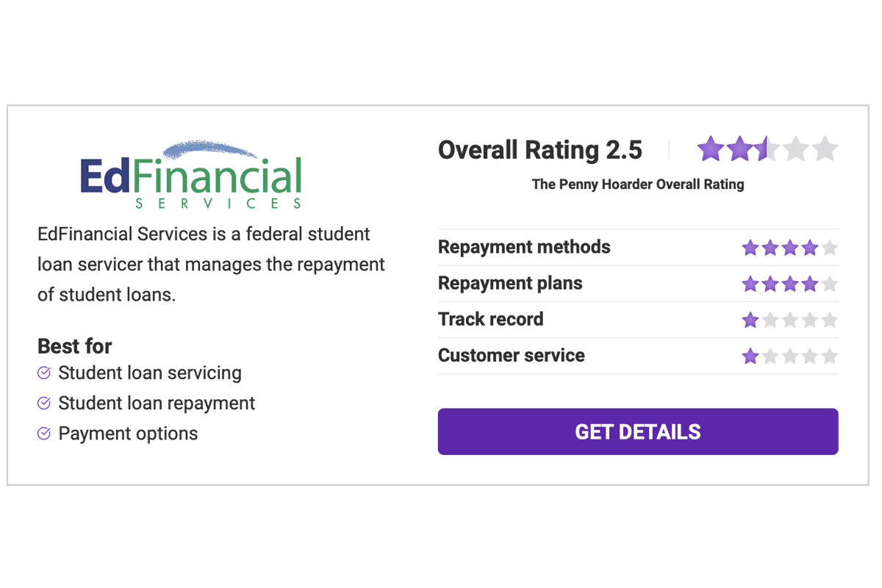Toggle the fifth star for Repayment methods
Viewport: 882px width, 588px height.
pos(829,248)
